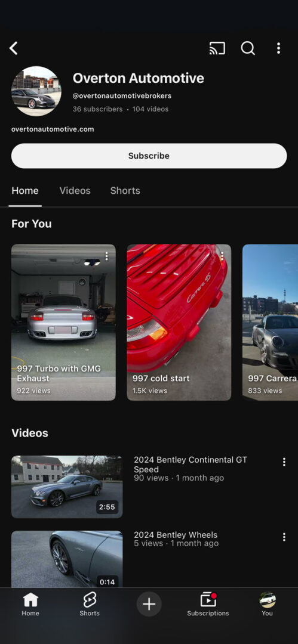Tap the '104 videos' count
Screen dimensions: 298x644
click(150, 109)
